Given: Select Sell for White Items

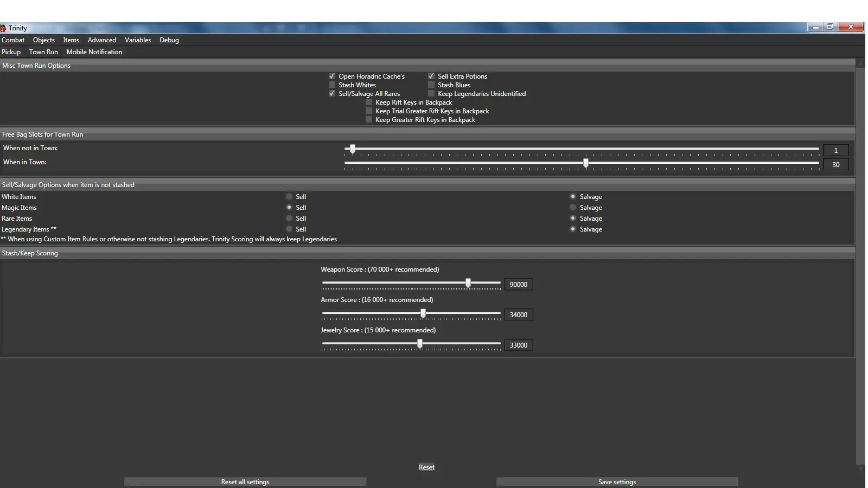Looking at the screenshot, I should click(x=289, y=197).
